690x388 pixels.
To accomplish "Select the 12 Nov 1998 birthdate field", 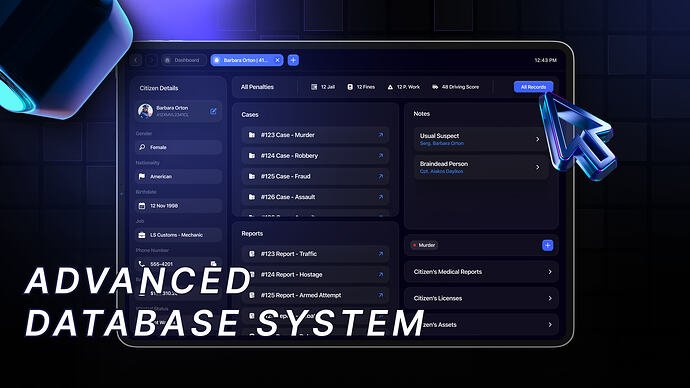I will tap(178, 205).
